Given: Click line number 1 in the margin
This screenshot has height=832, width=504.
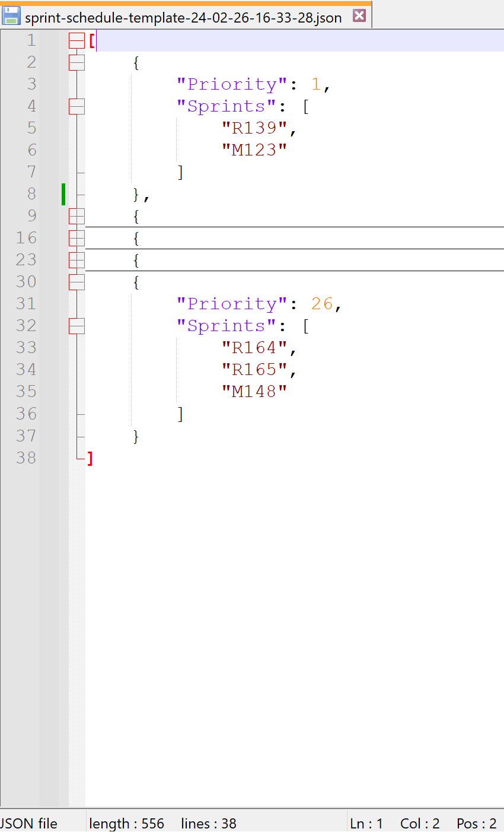Looking at the screenshot, I should 31,40.
